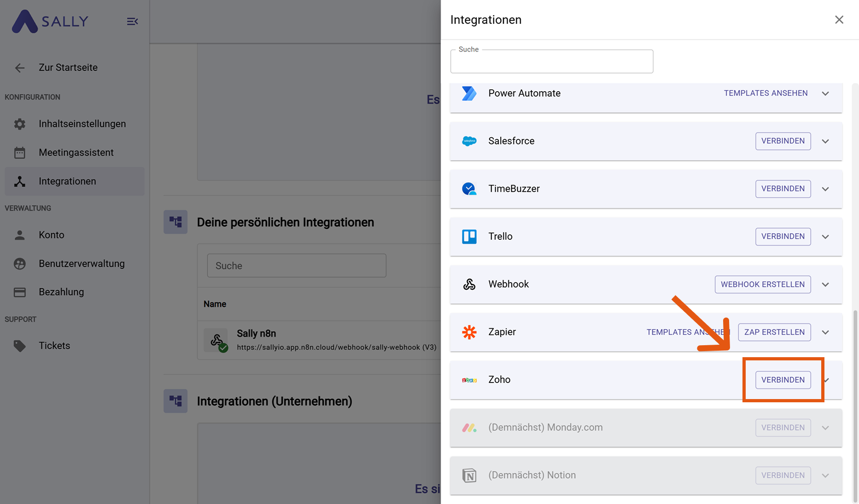Expand the Salesforce row chevron

click(825, 141)
